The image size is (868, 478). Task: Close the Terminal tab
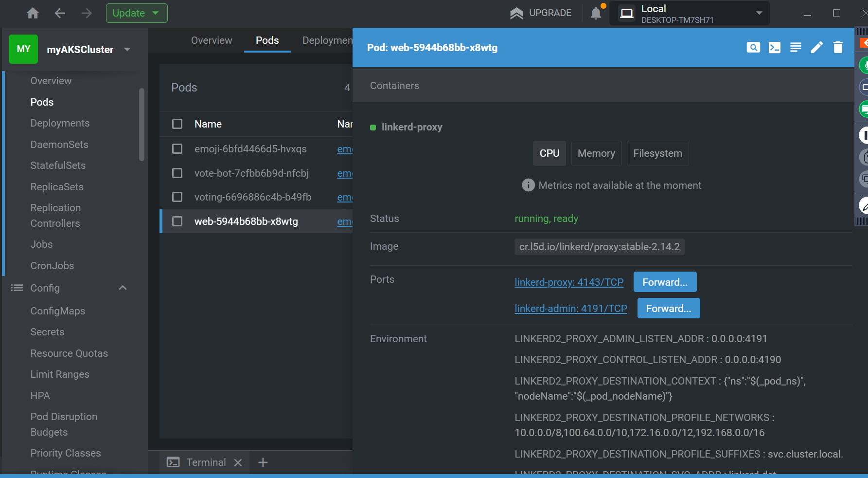click(238, 462)
